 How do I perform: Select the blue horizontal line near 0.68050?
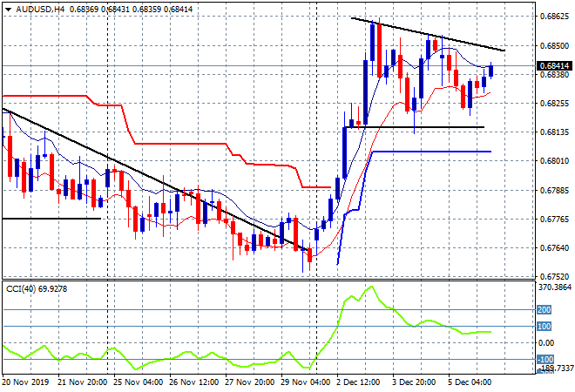point(431,152)
